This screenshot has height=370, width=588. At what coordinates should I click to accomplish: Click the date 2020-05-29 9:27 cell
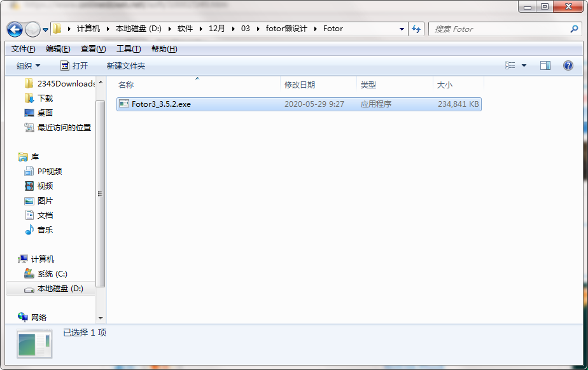coord(314,104)
